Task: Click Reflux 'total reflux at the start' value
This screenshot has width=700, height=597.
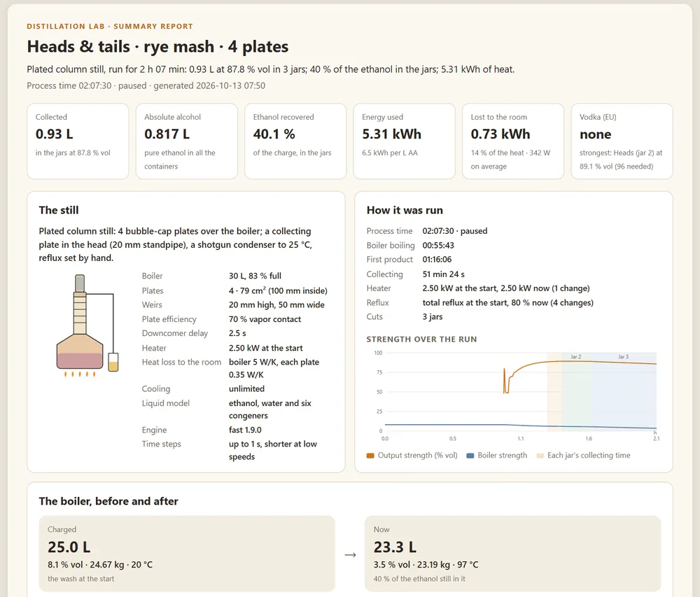Action: coord(508,302)
